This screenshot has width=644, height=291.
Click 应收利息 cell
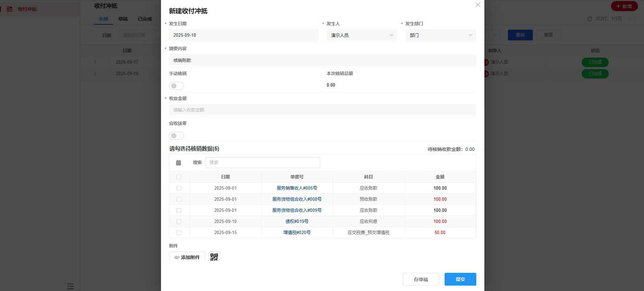[x=368, y=221]
